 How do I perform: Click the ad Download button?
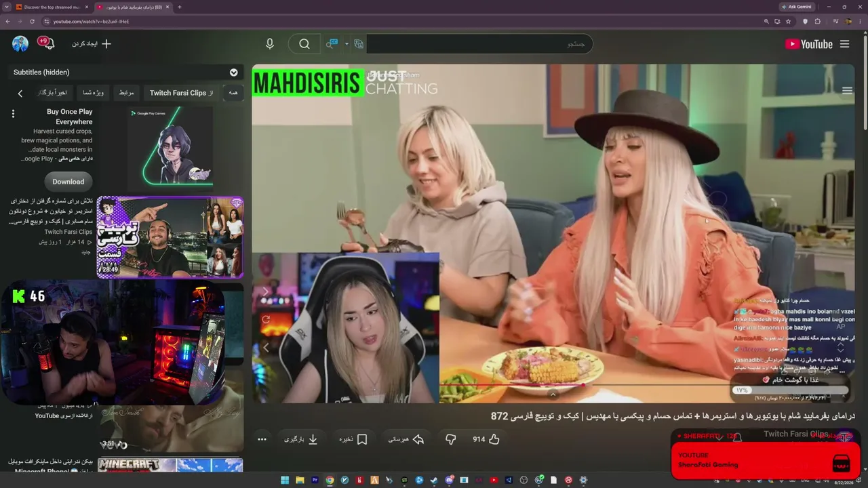click(x=68, y=182)
